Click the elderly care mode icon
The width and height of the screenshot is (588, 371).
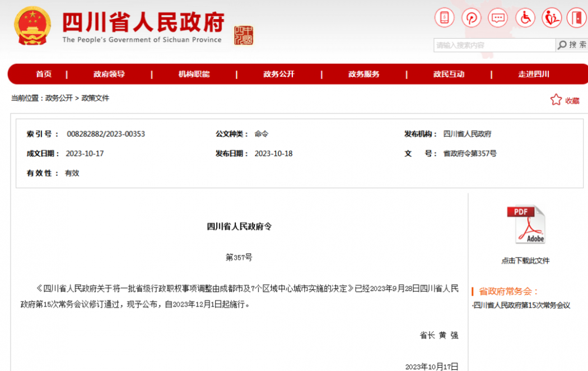[551, 18]
